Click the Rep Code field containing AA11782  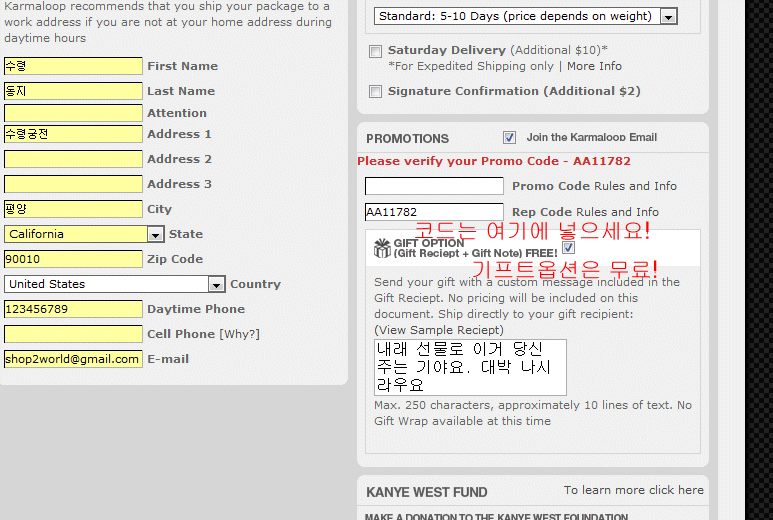point(434,212)
